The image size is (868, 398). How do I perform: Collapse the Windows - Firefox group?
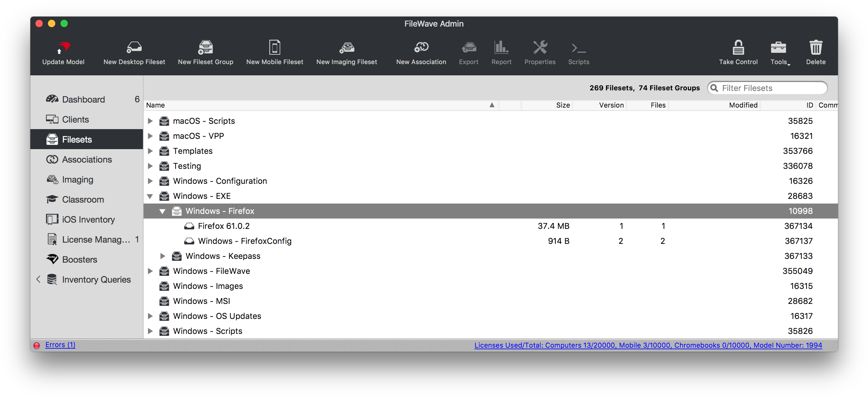pyautogui.click(x=162, y=211)
